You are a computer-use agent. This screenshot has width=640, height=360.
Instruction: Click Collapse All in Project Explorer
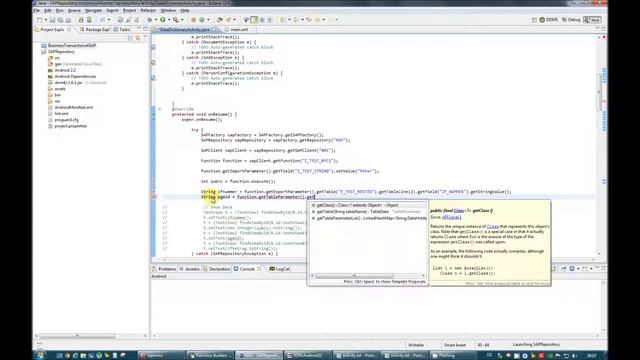[x=130, y=38]
